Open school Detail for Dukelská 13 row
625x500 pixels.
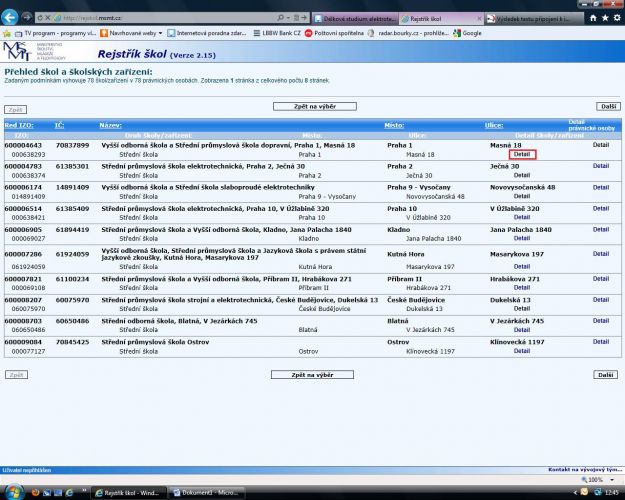[522, 309]
